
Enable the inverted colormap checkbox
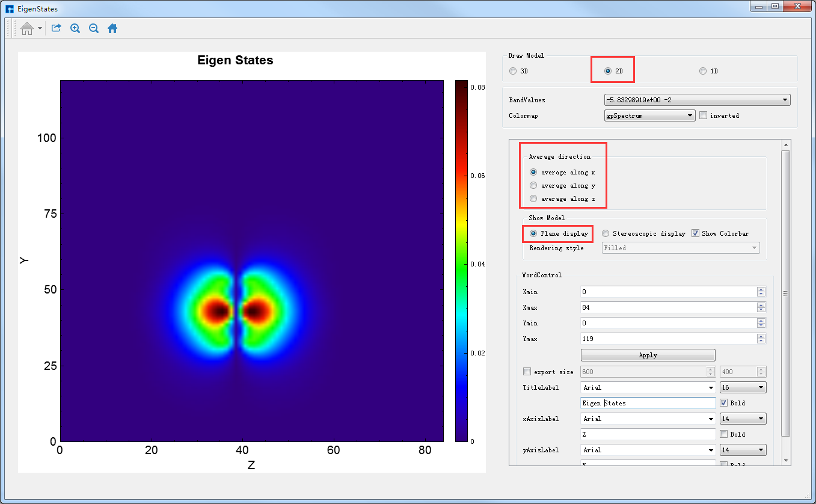pyautogui.click(x=703, y=115)
